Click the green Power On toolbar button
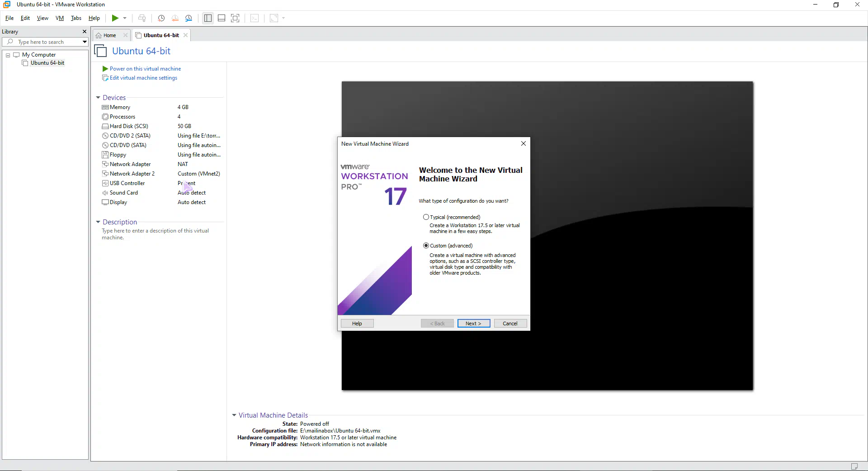 pos(115,18)
